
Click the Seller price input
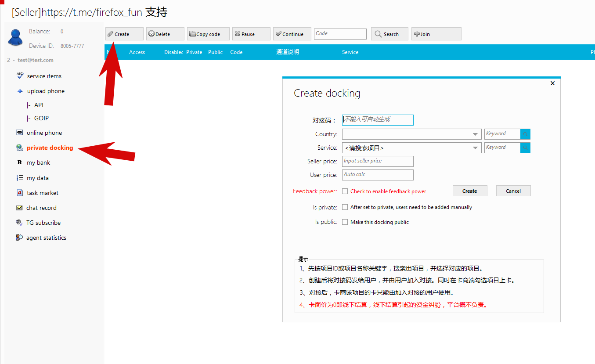coord(378,161)
